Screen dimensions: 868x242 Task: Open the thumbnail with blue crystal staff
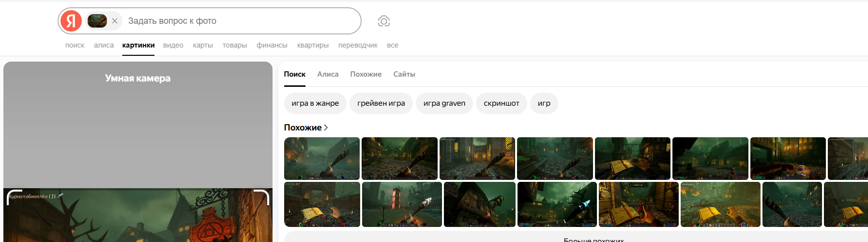[557, 204]
